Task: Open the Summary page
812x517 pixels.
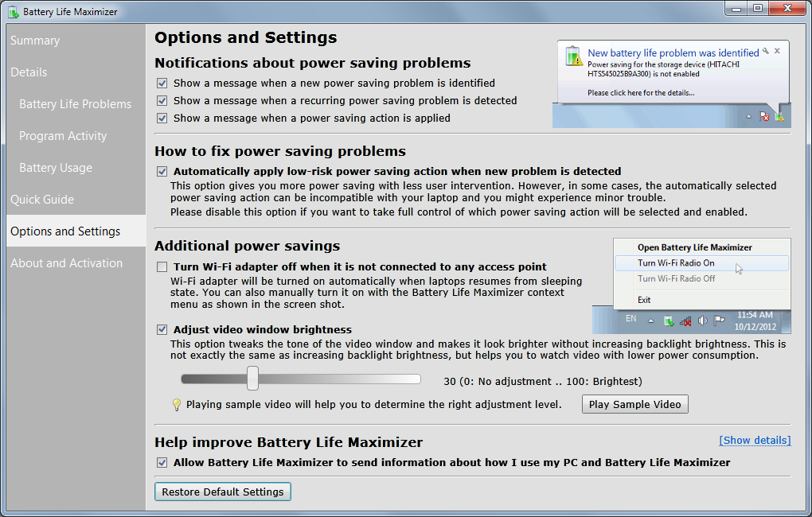Action: (x=35, y=41)
